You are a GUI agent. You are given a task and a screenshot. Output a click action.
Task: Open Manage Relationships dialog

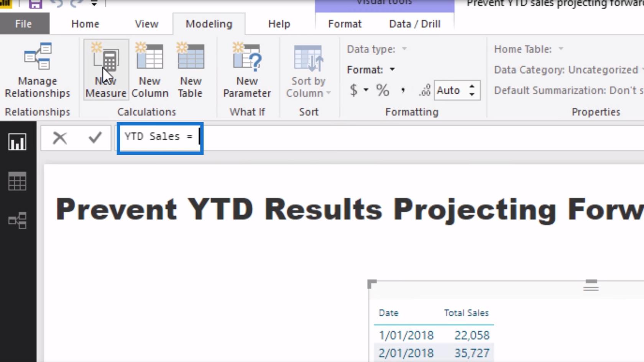pyautogui.click(x=38, y=71)
